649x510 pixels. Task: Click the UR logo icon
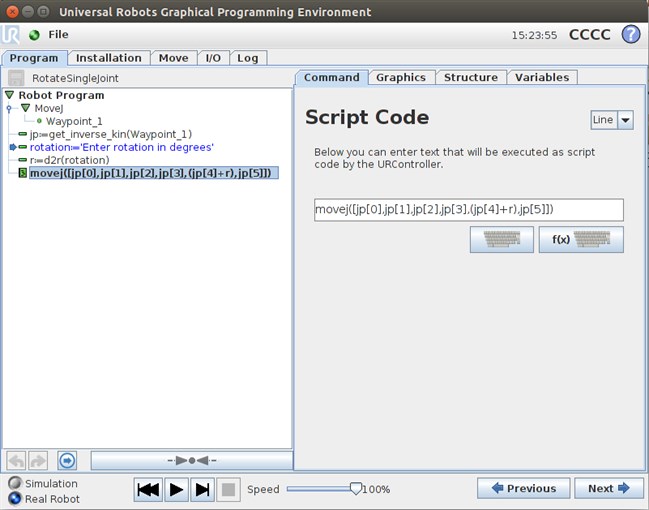10,34
